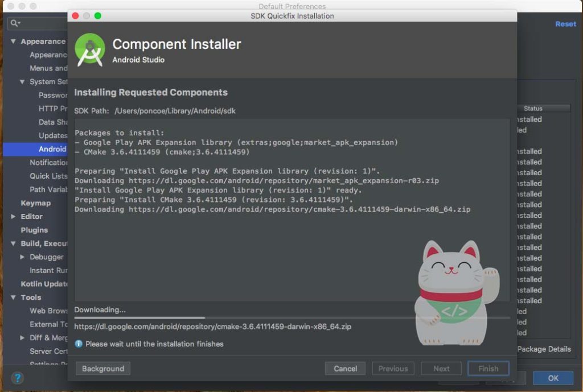
Task: Send installation to Background
Action: (x=103, y=369)
